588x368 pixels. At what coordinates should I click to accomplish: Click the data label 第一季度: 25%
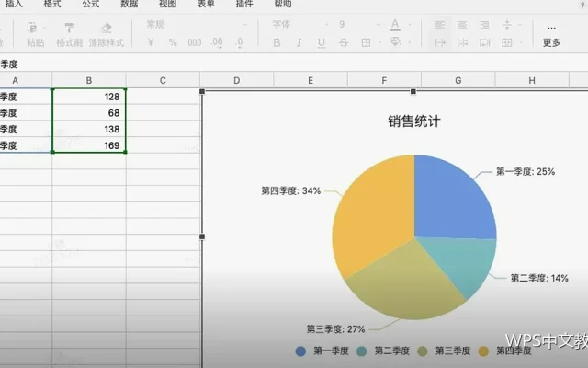(x=526, y=172)
